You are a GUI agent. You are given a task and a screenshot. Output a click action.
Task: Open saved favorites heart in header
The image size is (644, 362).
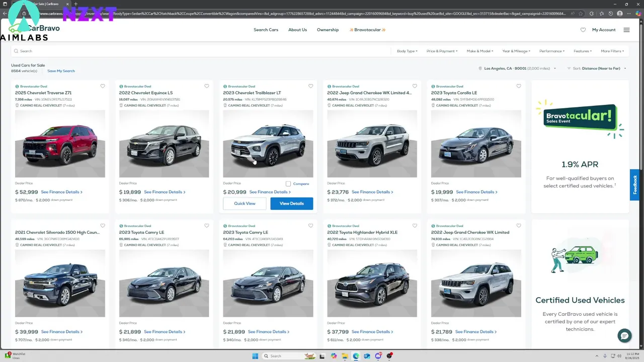click(x=583, y=30)
